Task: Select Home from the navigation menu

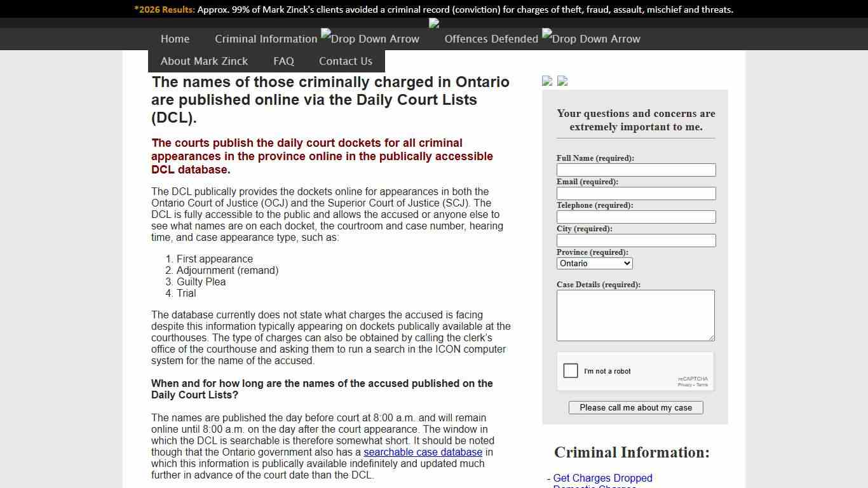Action: (175, 39)
